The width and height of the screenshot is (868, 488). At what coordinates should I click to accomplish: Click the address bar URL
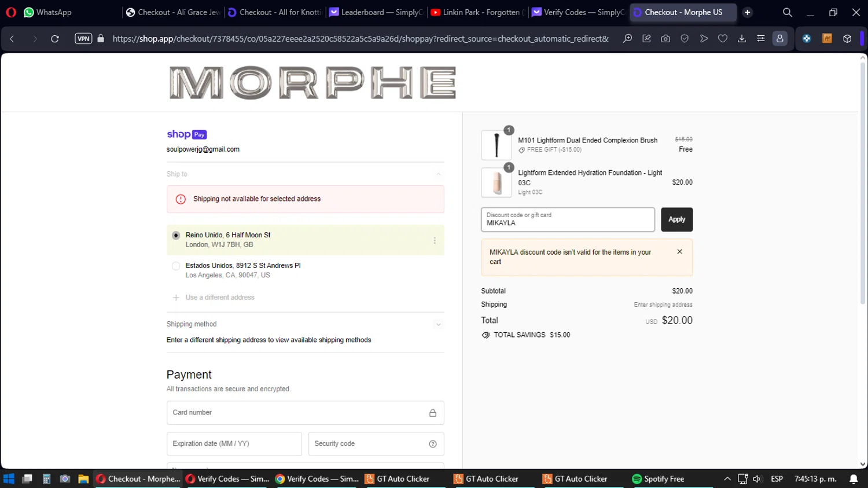(361, 39)
